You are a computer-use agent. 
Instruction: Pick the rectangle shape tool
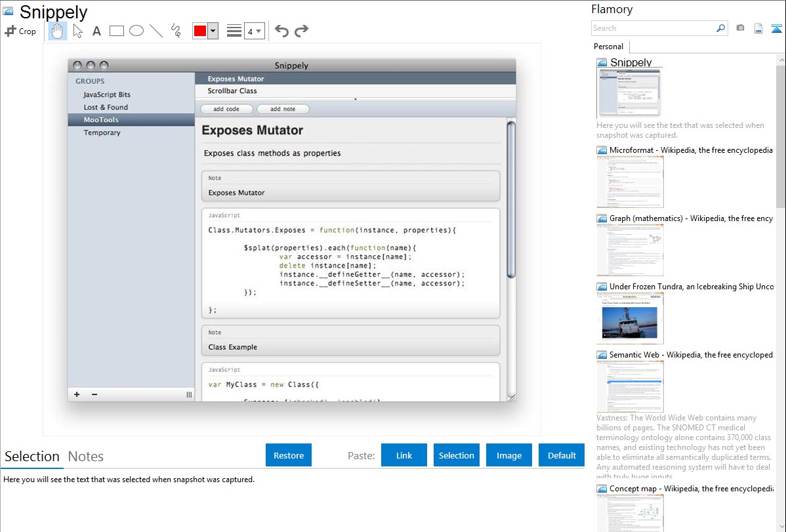point(116,31)
